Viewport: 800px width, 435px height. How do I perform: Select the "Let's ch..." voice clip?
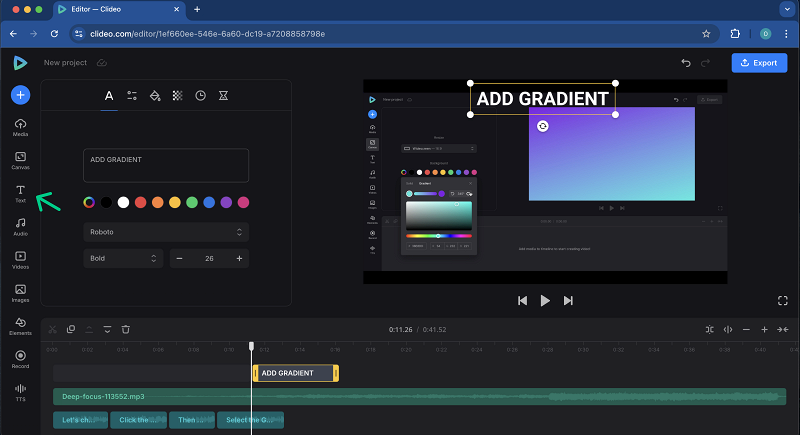[x=81, y=420]
